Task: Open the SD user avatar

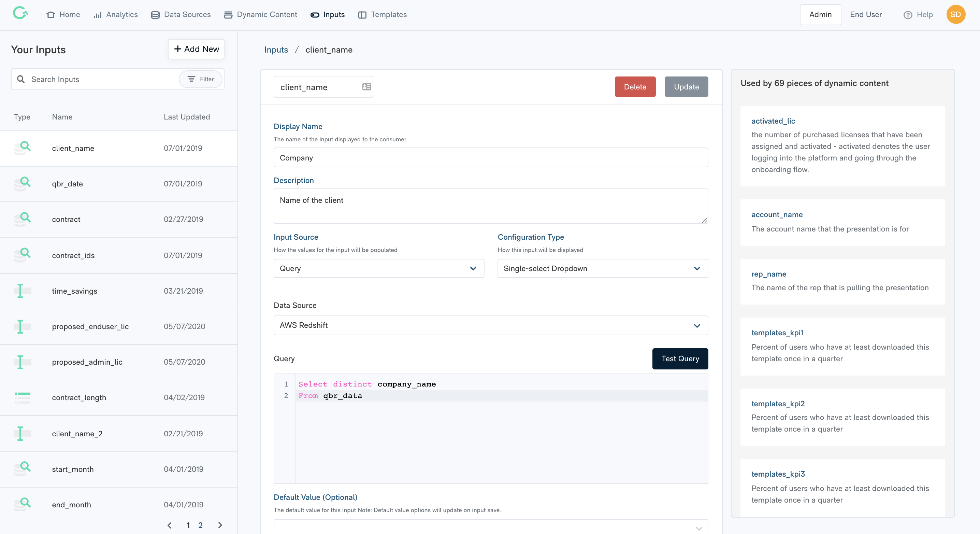Action: tap(956, 14)
